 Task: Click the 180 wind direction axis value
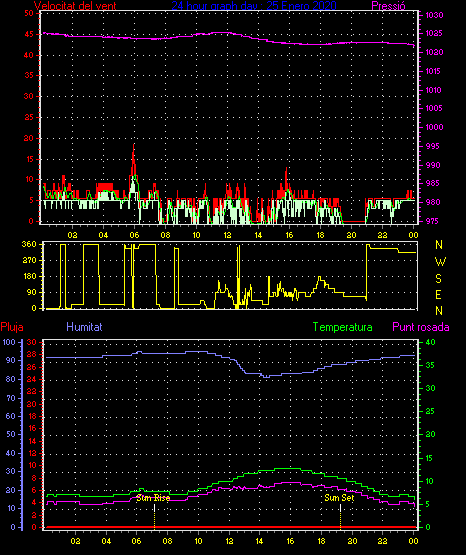point(29,276)
